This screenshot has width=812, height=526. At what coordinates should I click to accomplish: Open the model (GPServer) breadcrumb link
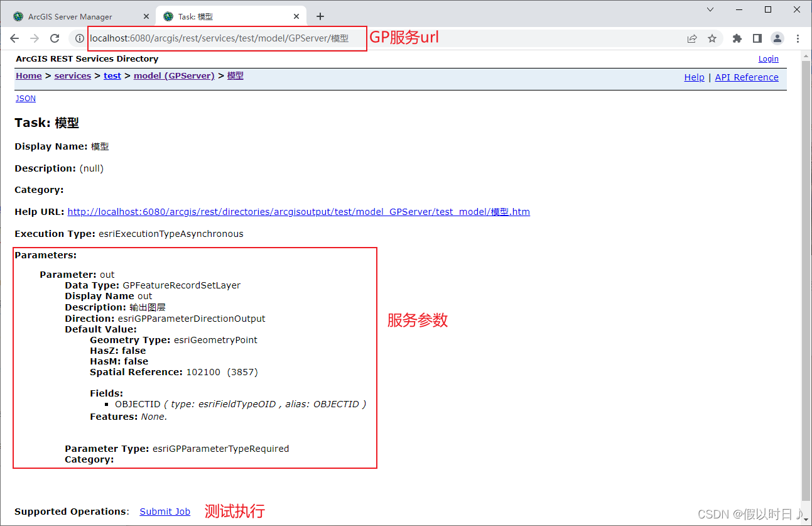pyautogui.click(x=174, y=75)
